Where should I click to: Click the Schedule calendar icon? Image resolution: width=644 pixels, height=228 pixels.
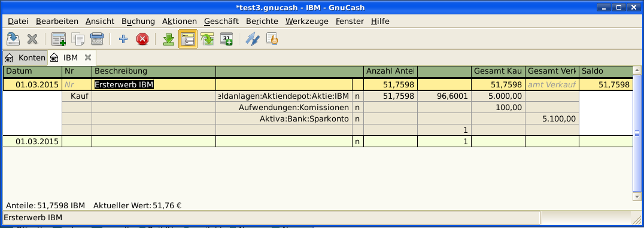pyautogui.click(x=227, y=39)
